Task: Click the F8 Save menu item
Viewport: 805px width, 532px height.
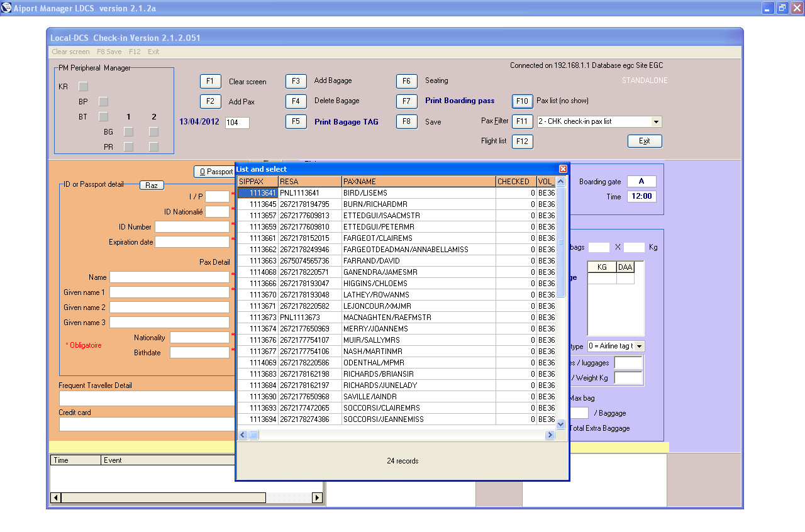Action: (x=109, y=52)
